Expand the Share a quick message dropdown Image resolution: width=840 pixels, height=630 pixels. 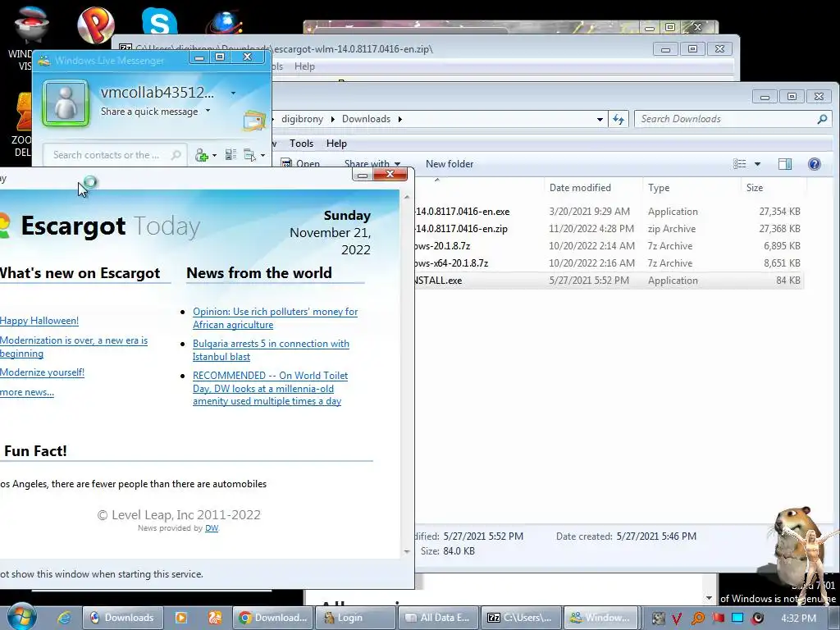point(208,111)
